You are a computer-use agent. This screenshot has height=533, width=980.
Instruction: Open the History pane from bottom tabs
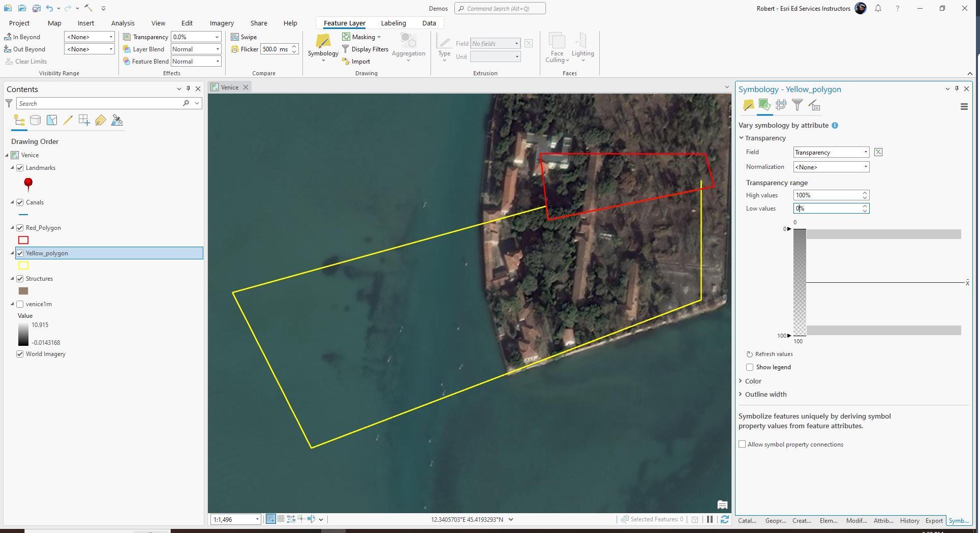(909, 520)
